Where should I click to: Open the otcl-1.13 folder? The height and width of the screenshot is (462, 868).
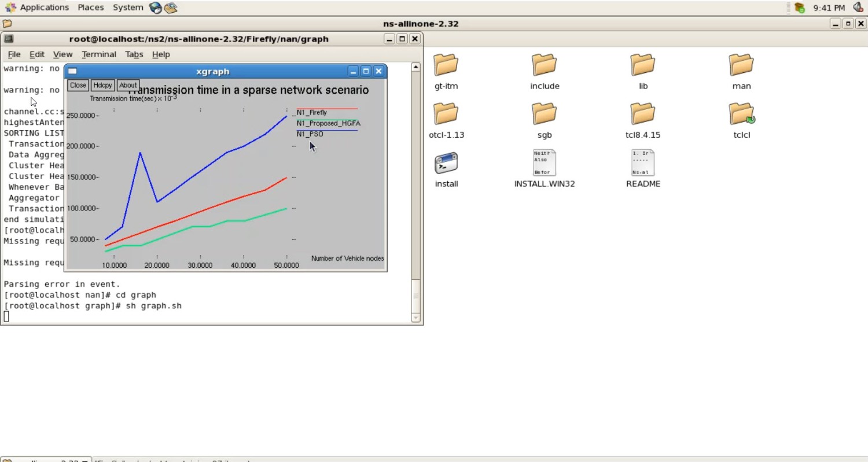pos(446,114)
